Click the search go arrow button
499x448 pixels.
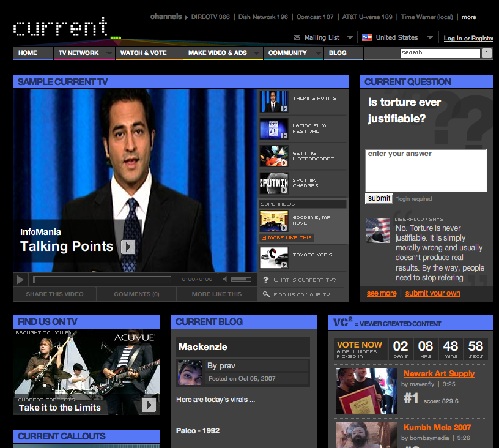click(487, 53)
